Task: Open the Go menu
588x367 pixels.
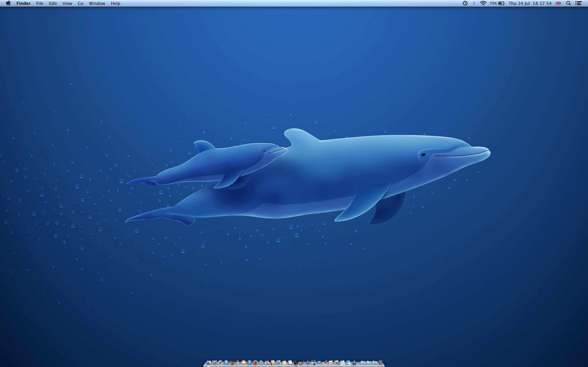Action: click(80, 3)
